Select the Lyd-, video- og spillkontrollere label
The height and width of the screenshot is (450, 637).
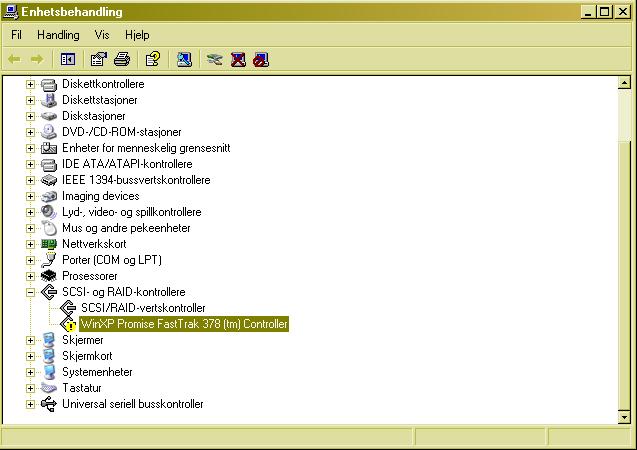coord(132,212)
